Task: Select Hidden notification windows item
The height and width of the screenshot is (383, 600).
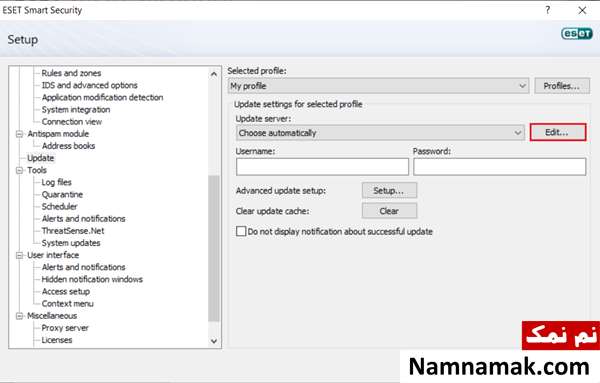Action: coord(92,279)
